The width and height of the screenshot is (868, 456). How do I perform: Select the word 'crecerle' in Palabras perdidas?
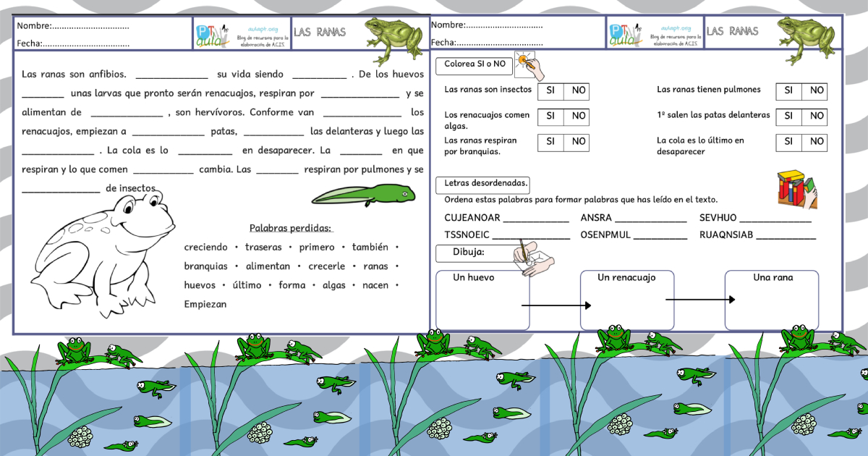[327, 266]
